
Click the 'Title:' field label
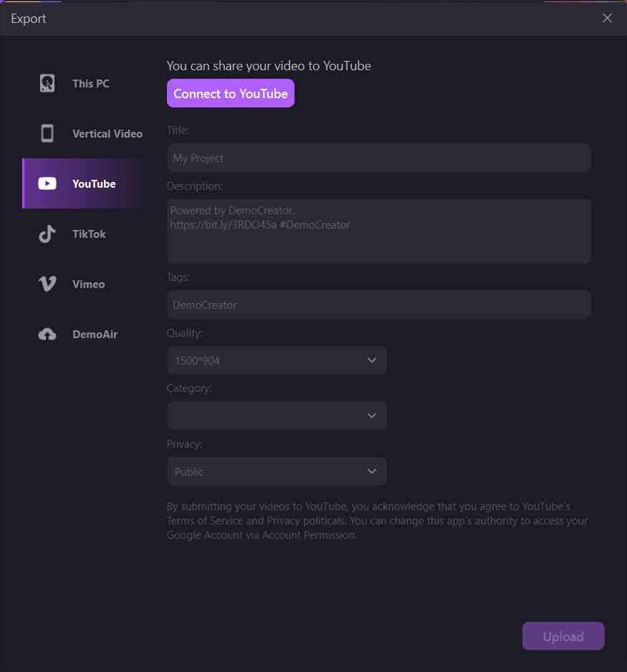click(178, 130)
